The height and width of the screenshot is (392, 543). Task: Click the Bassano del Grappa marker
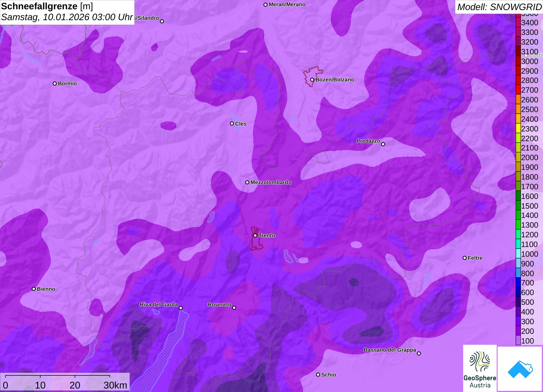click(419, 353)
